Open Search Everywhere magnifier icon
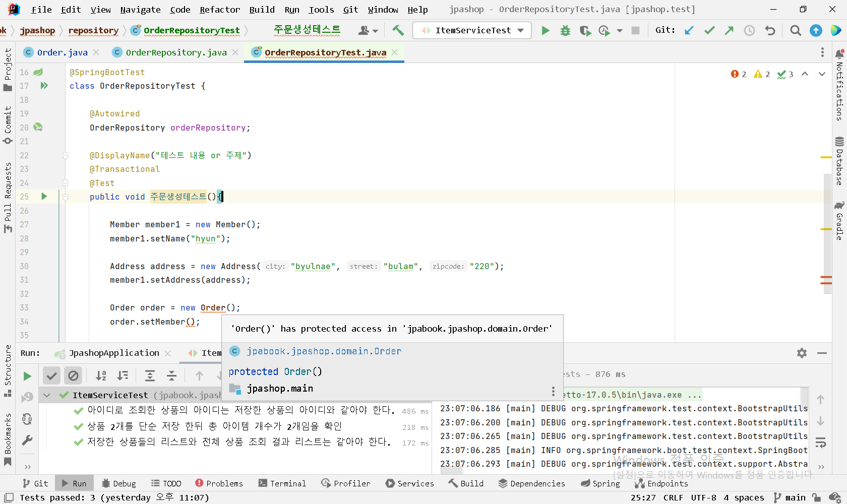 (796, 31)
